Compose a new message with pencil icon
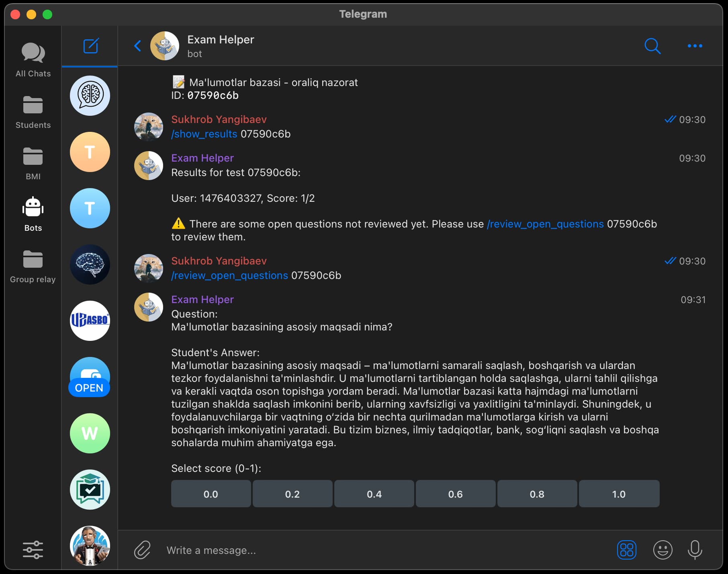The height and width of the screenshot is (574, 728). pos(91,46)
